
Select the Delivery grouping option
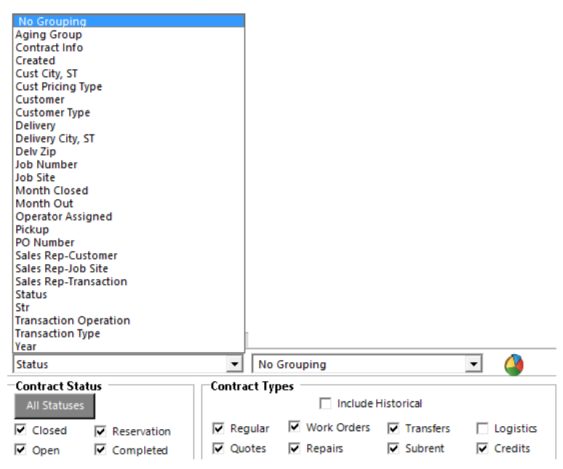[x=129, y=125]
